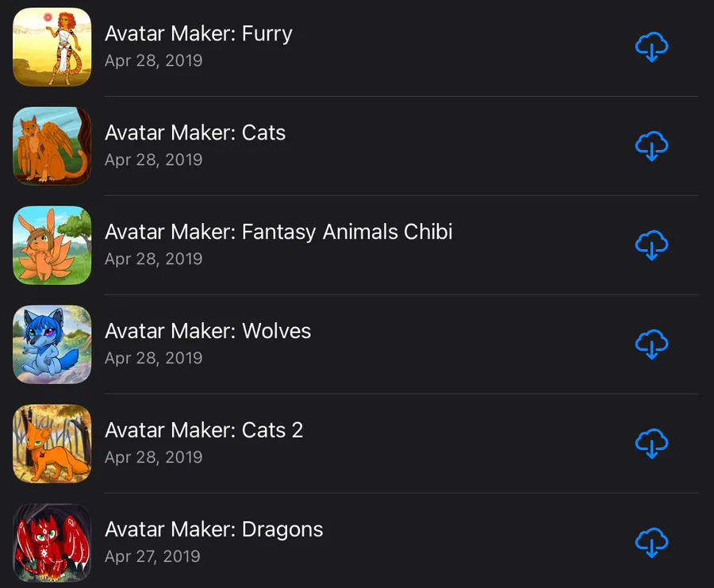This screenshot has width=714, height=588.
Task: Select the Avatar Maker: Cats title
Action: pos(195,133)
